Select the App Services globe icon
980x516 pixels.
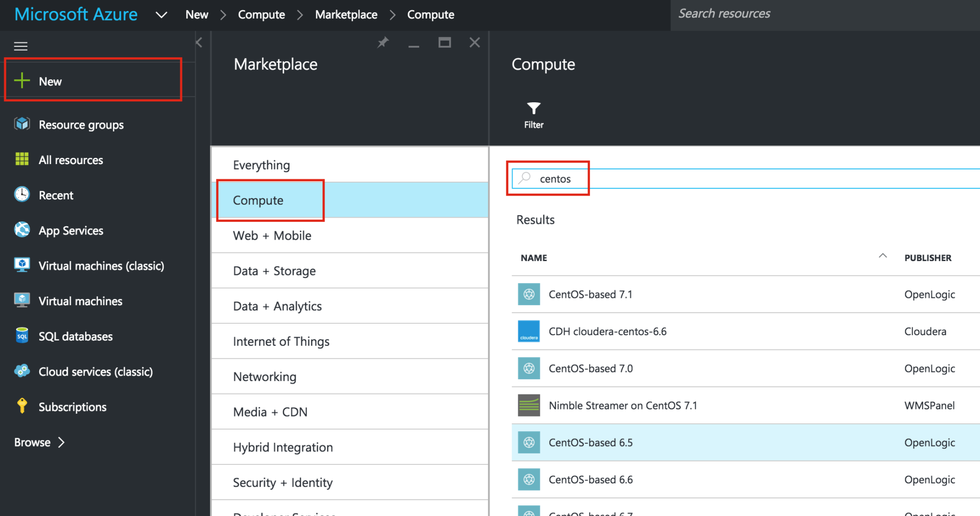22,230
